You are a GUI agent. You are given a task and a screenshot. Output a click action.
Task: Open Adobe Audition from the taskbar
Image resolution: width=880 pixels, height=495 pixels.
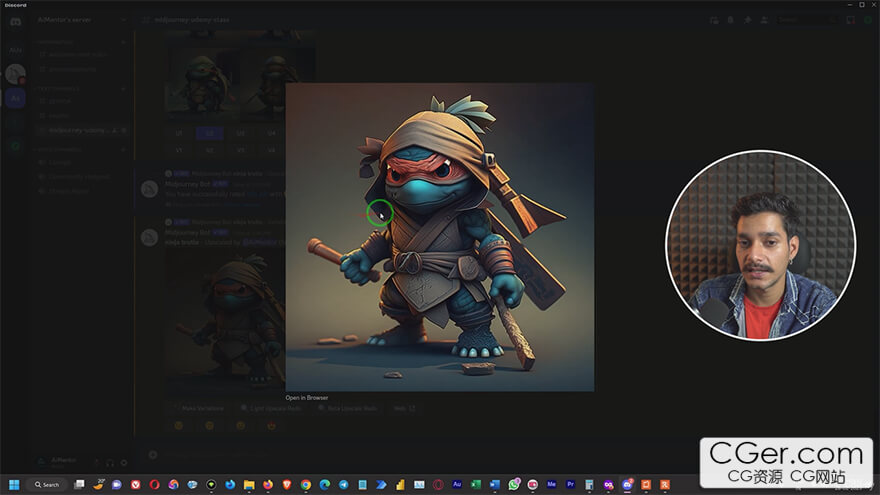(x=457, y=484)
